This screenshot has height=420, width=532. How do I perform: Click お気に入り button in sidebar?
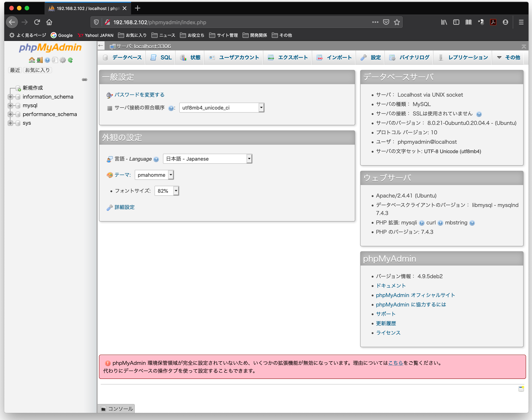(37, 70)
